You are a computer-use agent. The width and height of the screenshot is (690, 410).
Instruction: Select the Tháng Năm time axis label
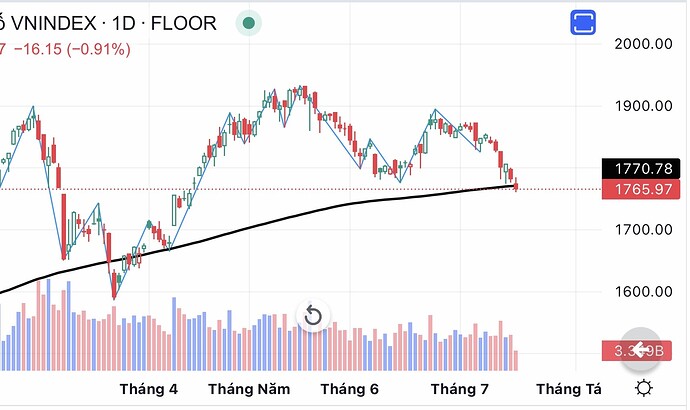click(x=249, y=389)
